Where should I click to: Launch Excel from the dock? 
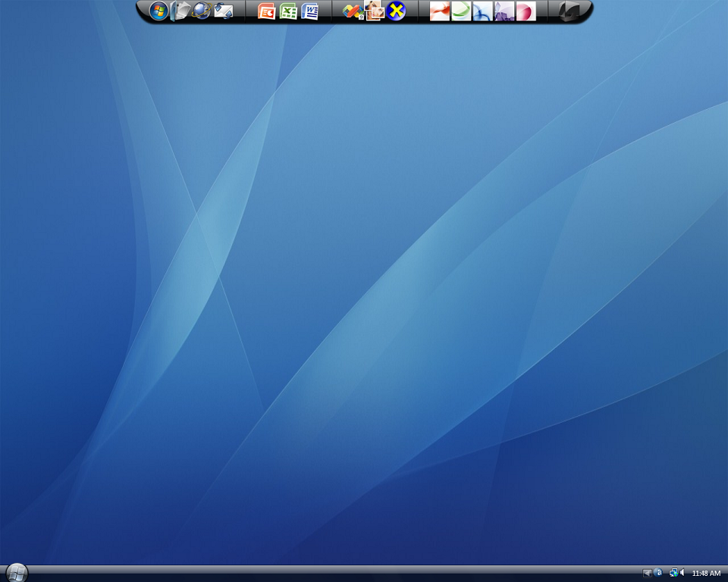tap(288, 11)
